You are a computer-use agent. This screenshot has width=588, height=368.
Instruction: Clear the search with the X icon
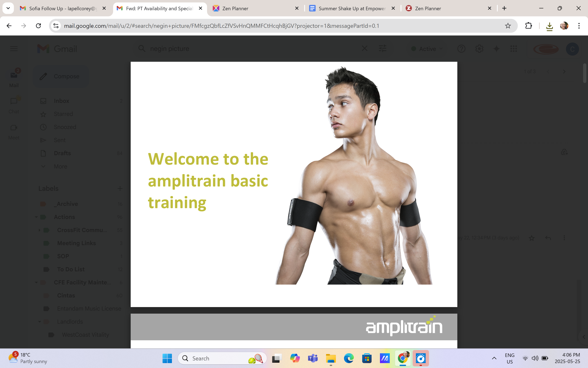(364, 48)
